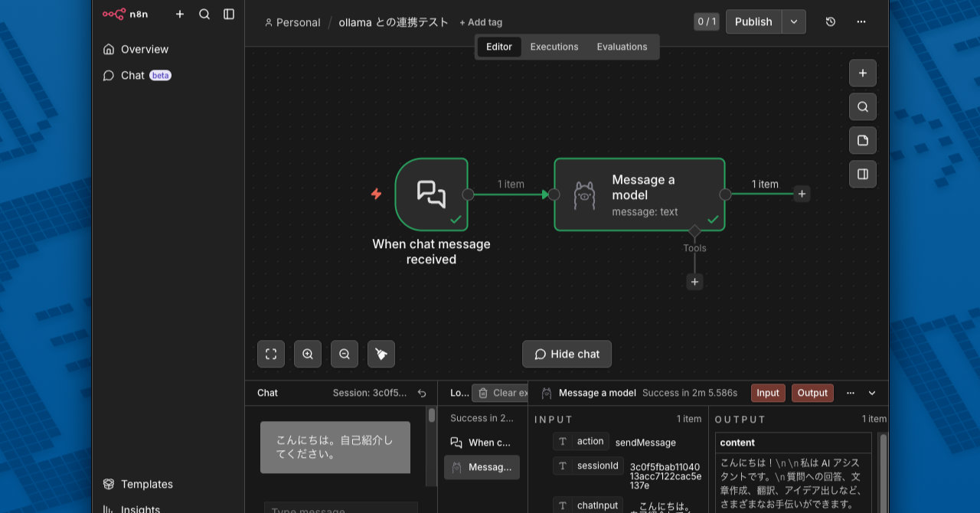Screen dimensions: 980x513
Task: Click the n8n logo icon
Action: [115, 14]
